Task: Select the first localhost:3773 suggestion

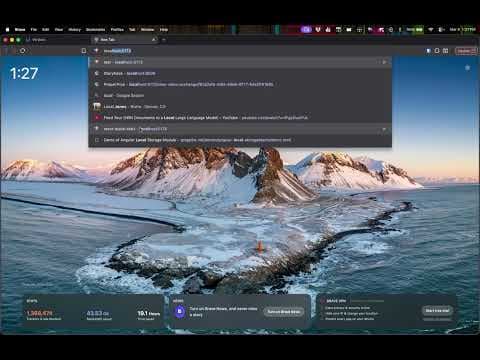Action: tap(240, 62)
